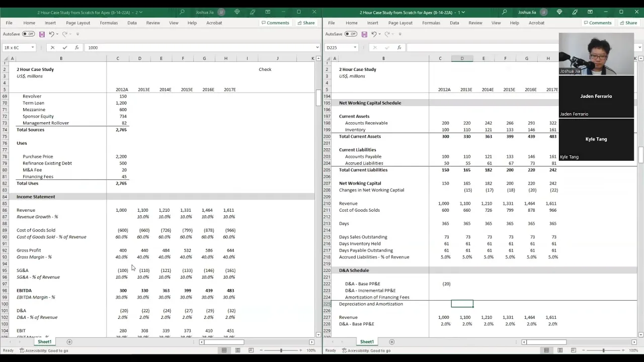Click zoom in plus in left status bar
Image resolution: width=644 pixels, height=362 pixels.
tap(300, 350)
